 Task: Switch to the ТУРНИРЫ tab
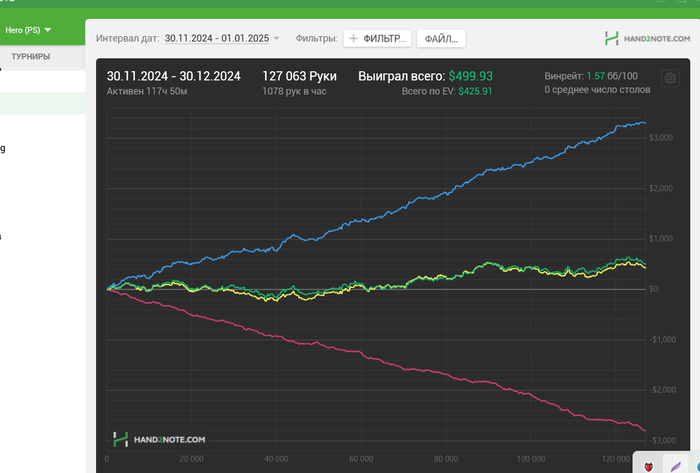30,57
